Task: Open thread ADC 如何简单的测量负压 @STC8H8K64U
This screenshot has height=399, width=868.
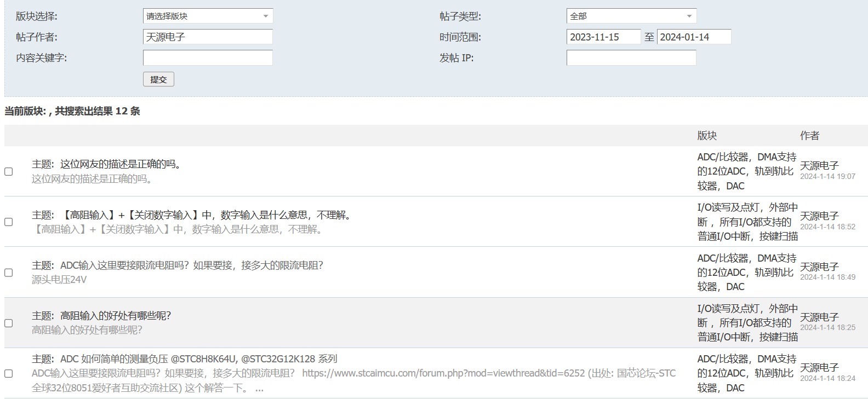Action: pyautogui.click(x=199, y=359)
